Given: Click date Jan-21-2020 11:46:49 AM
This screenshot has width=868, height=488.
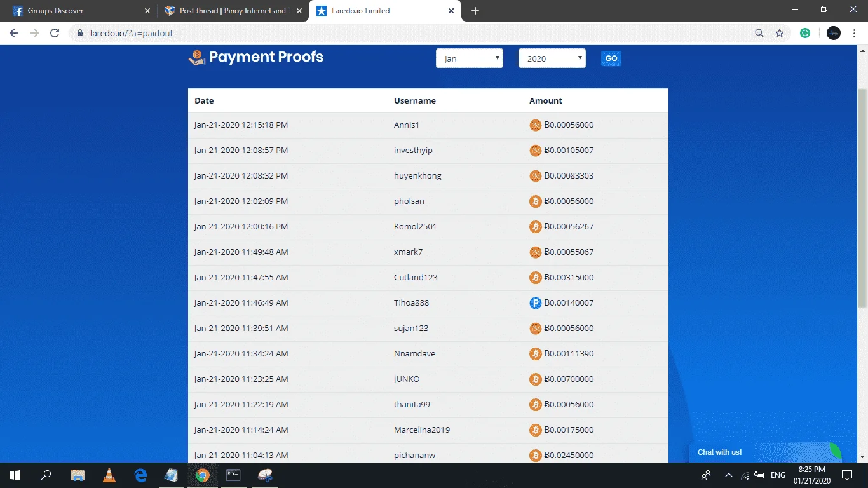Looking at the screenshot, I should pos(241,303).
